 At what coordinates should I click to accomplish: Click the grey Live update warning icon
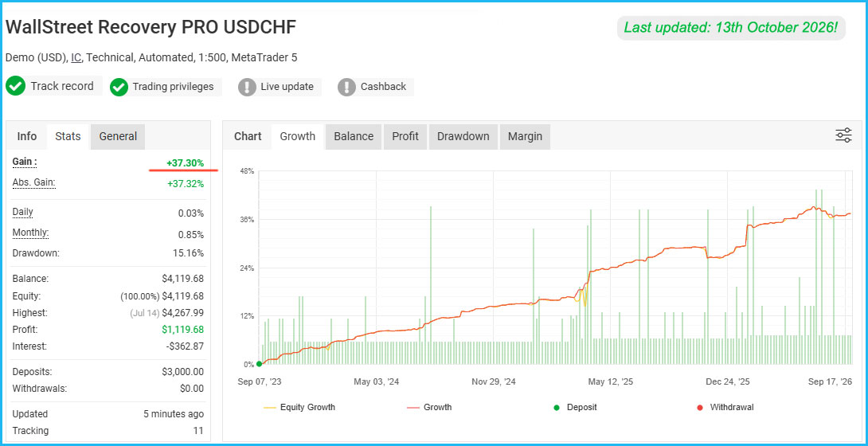[247, 87]
